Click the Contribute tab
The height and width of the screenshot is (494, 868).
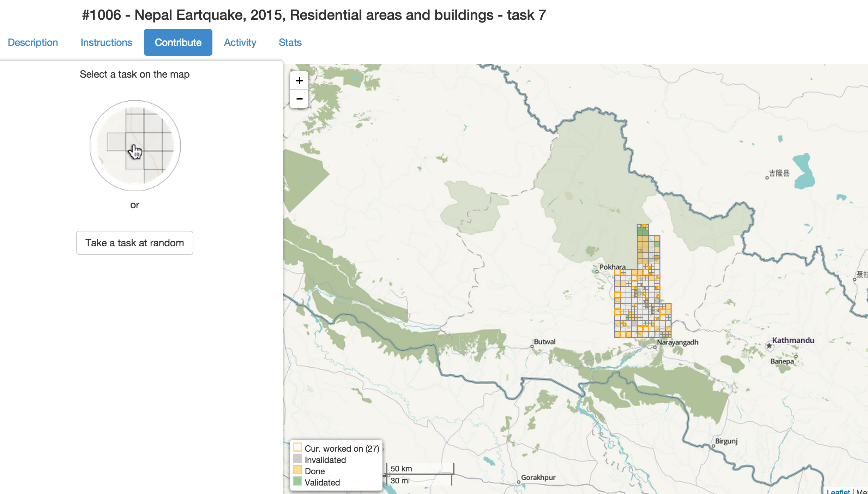click(177, 42)
